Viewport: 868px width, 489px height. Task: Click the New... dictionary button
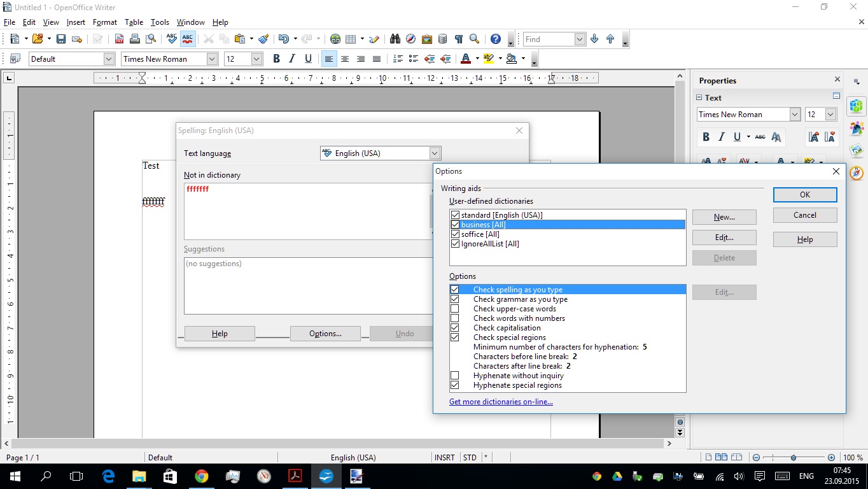(x=724, y=217)
